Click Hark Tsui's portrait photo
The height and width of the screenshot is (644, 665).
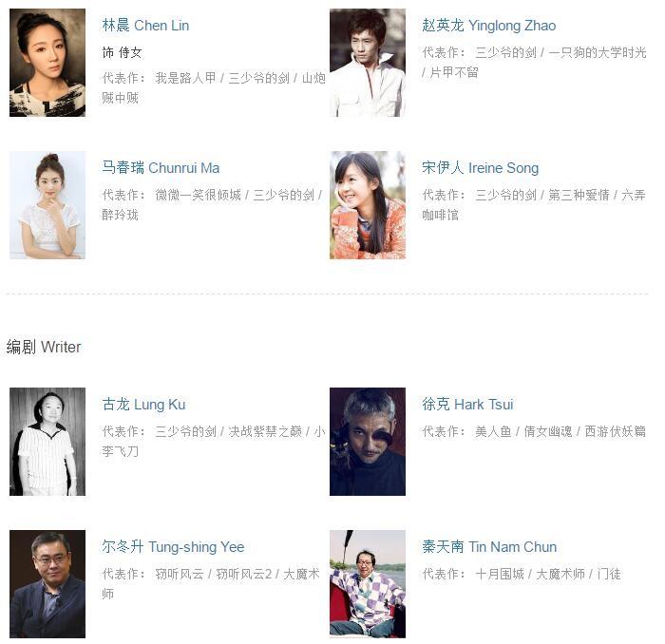[x=368, y=442]
